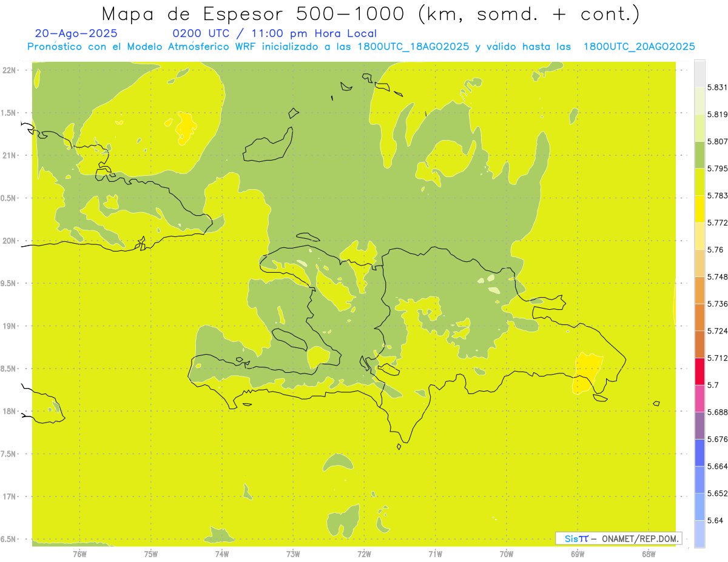728x562 pixels.
Task: Click the bright yellow swatch between 5.772 and 5.783
Action: [699, 209]
